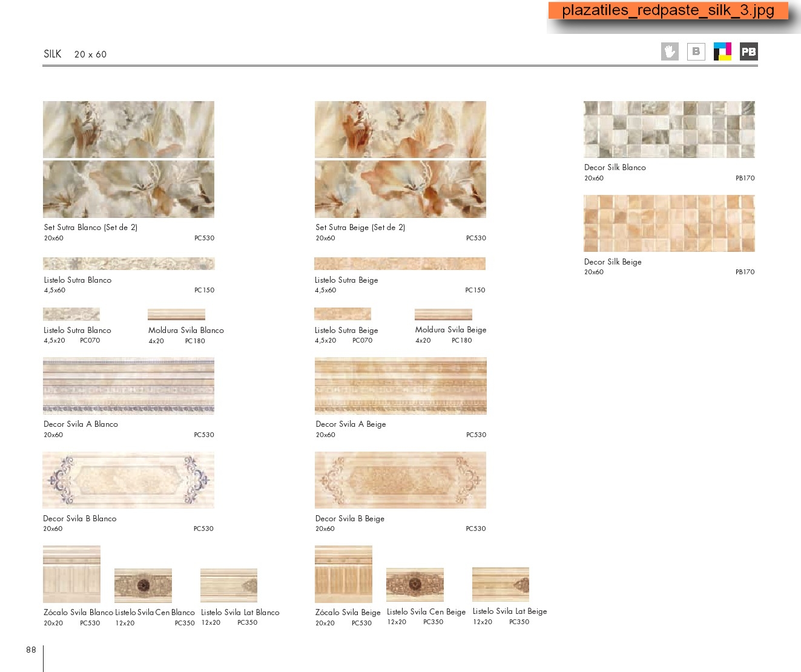Click the 'Decor Svila A Beige' label

click(x=351, y=424)
